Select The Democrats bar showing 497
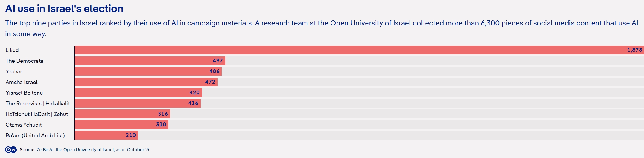Screen dimensions: 644x158 click(150, 61)
